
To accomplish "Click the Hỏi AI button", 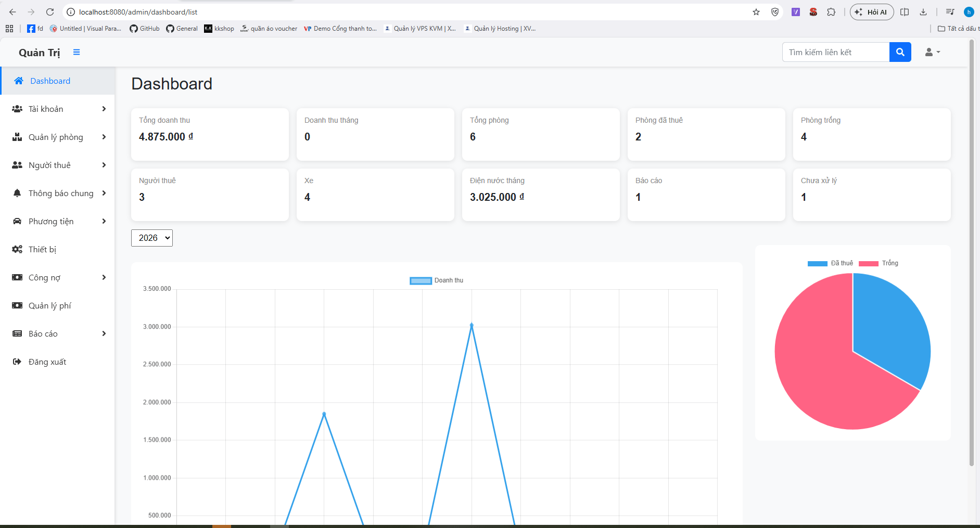I will [x=872, y=12].
